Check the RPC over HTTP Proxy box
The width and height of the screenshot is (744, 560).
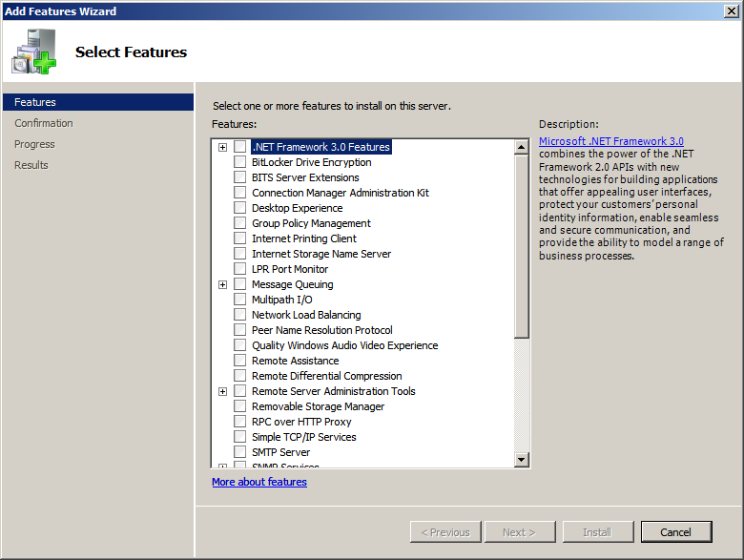click(x=240, y=422)
